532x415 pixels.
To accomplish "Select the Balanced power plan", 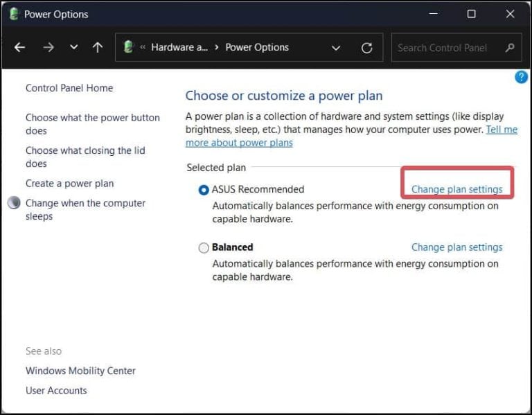I will coord(204,247).
